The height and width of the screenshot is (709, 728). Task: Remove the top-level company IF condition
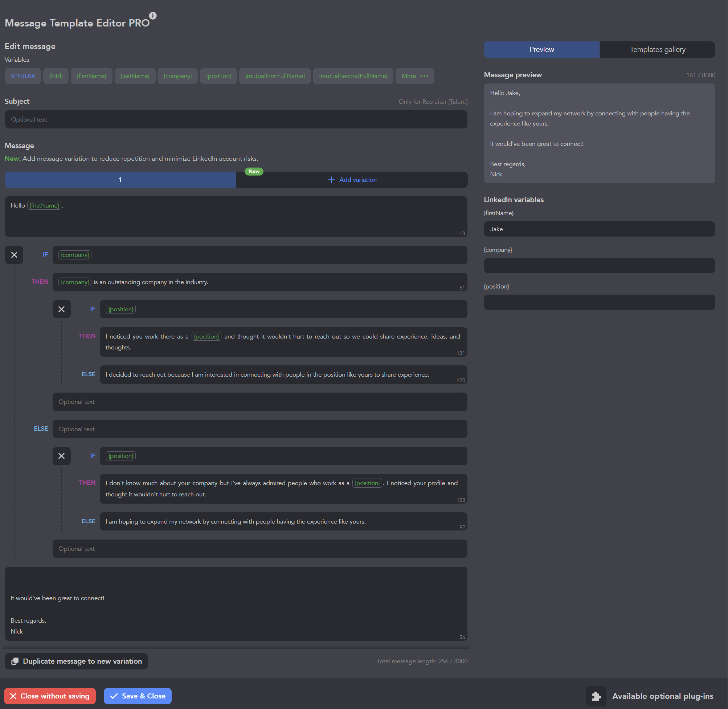pos(14,255)
